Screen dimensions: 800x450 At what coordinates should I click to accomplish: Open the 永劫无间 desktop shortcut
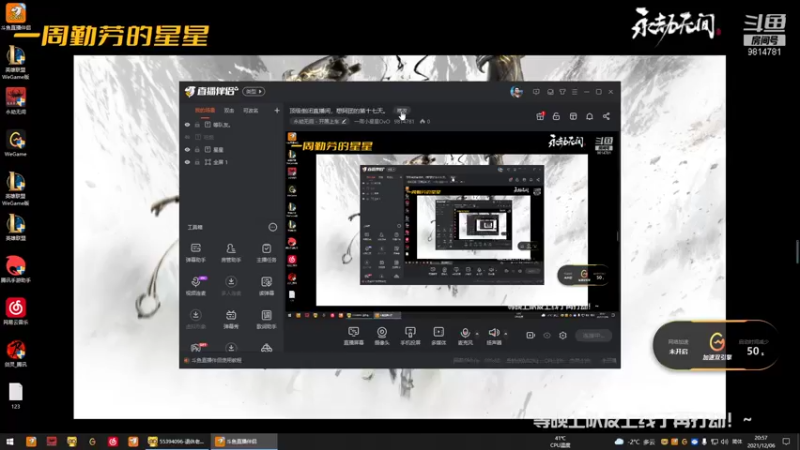pyautogui.click(x=15, y=100)
